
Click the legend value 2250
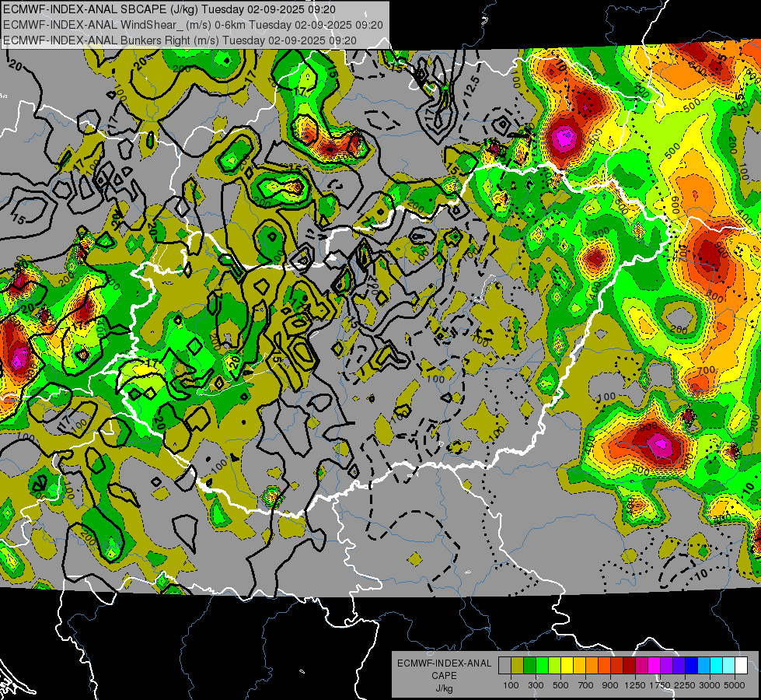[686, 685]
